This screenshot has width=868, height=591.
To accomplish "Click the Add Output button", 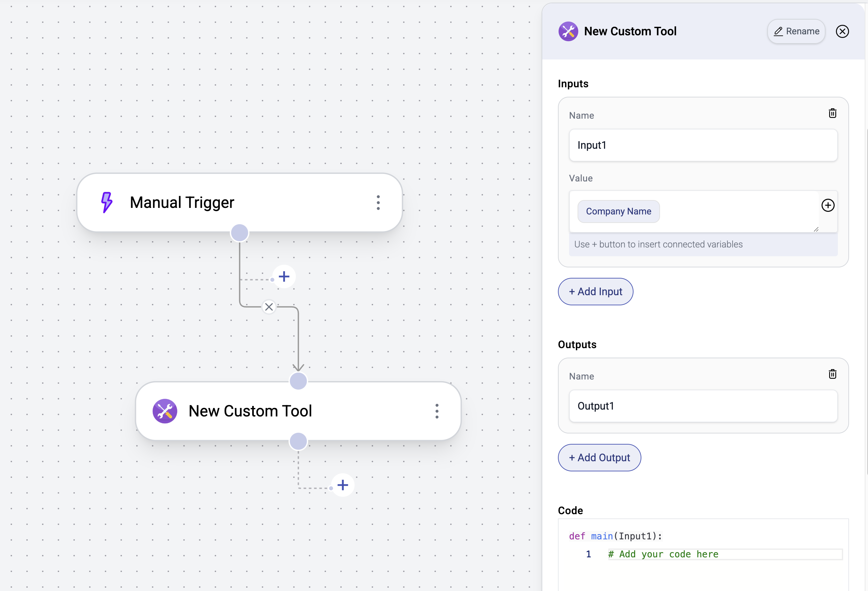I will [599, 458].
